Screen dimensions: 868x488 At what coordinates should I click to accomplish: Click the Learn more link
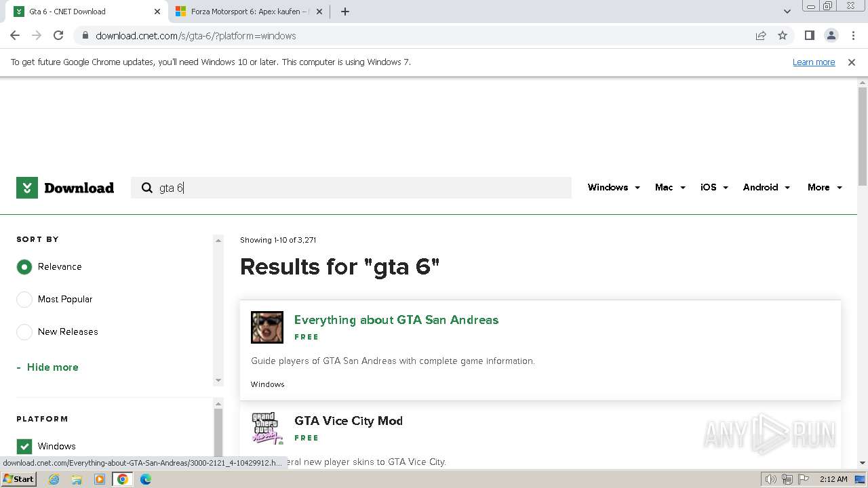pyautogui.click(x=814, y=62)
